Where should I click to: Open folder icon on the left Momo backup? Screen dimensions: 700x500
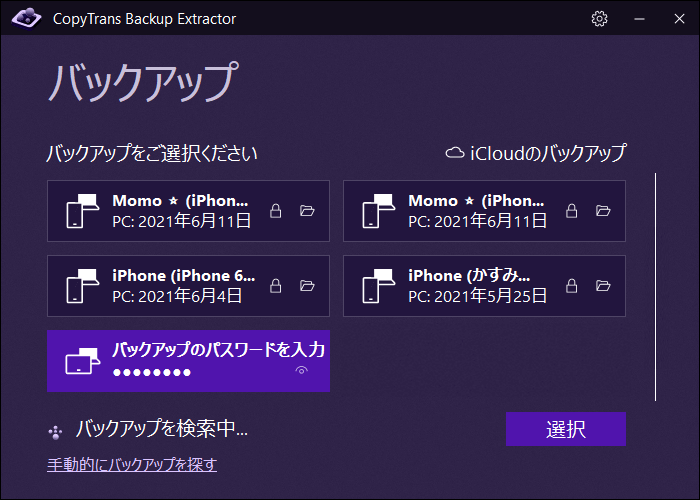[307, 211]
